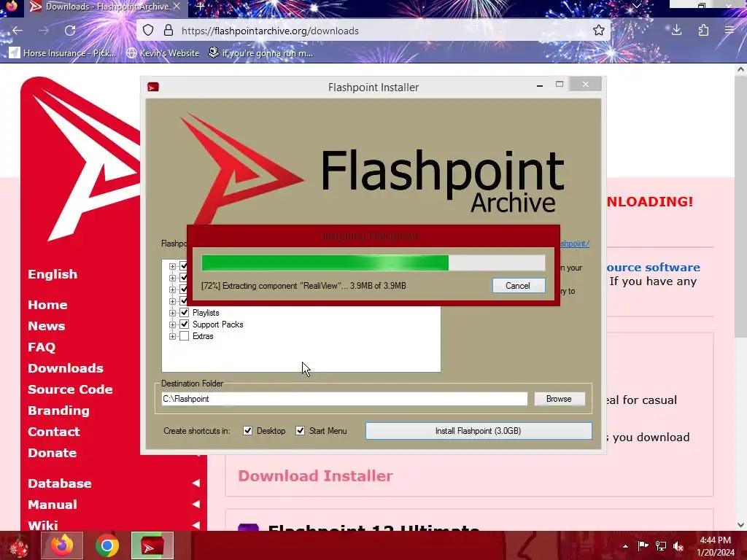This screenshot has height=560, width=747.
Task: Open the Firefox extensions menu
Action: (x=703, y=31)
